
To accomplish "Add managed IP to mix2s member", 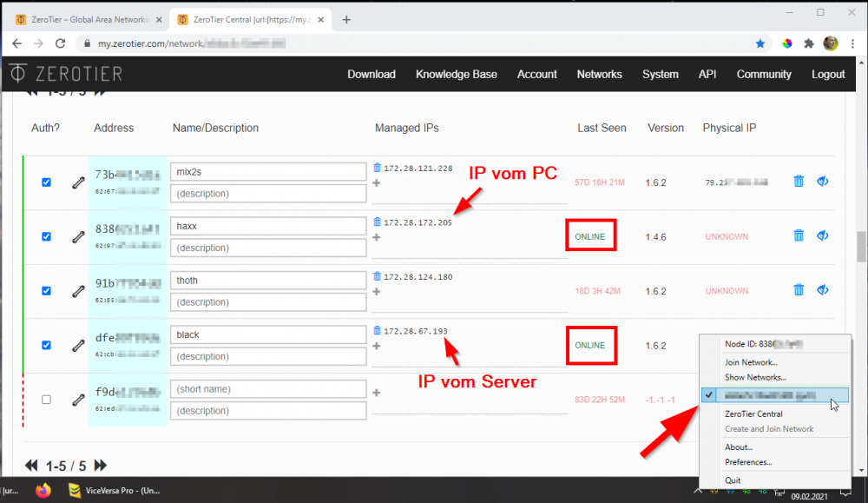I will (377, 182).
